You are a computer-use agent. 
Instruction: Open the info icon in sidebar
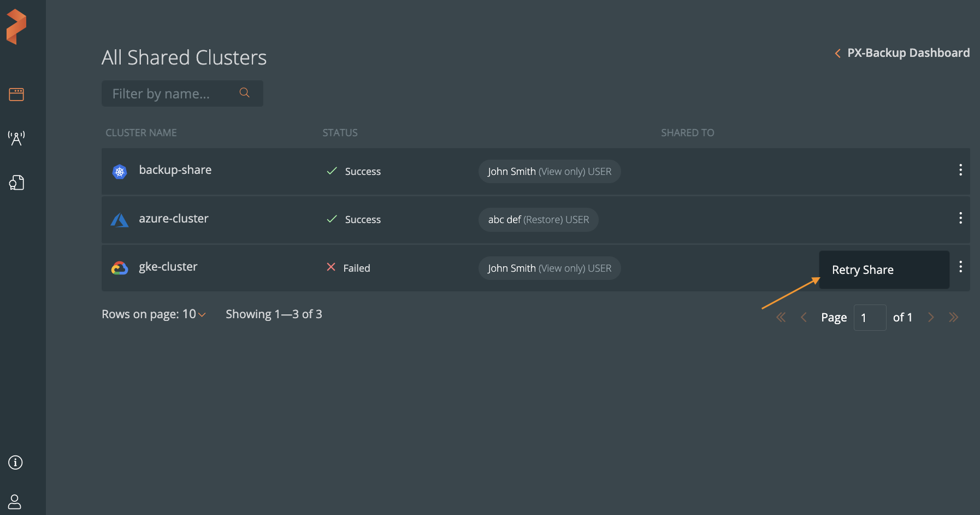click(15, 463)
